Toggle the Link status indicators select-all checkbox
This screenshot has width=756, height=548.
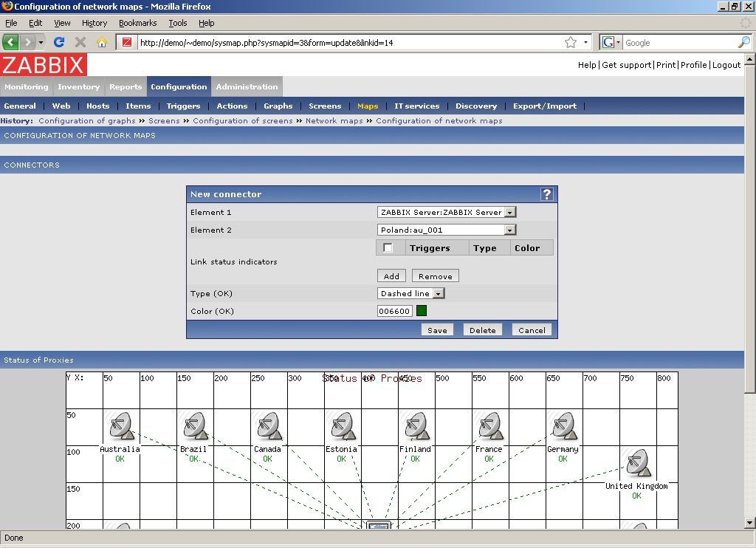click(388, 247)
